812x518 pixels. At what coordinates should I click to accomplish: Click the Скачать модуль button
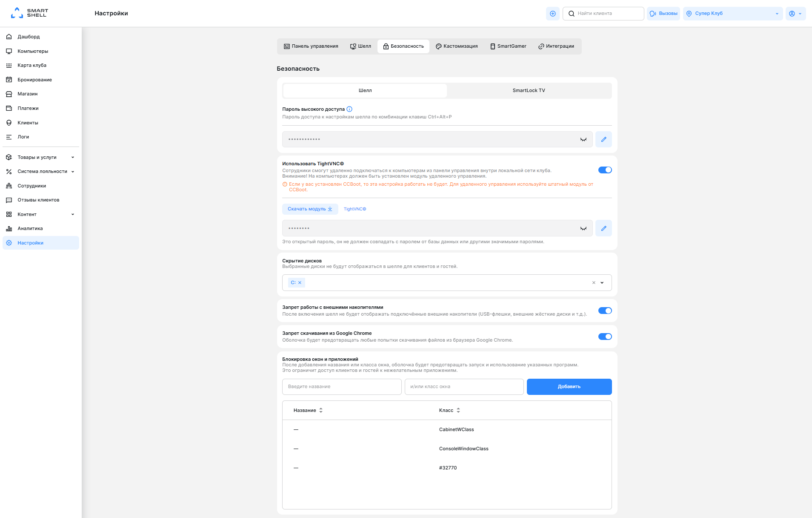[x=310, y=209]
